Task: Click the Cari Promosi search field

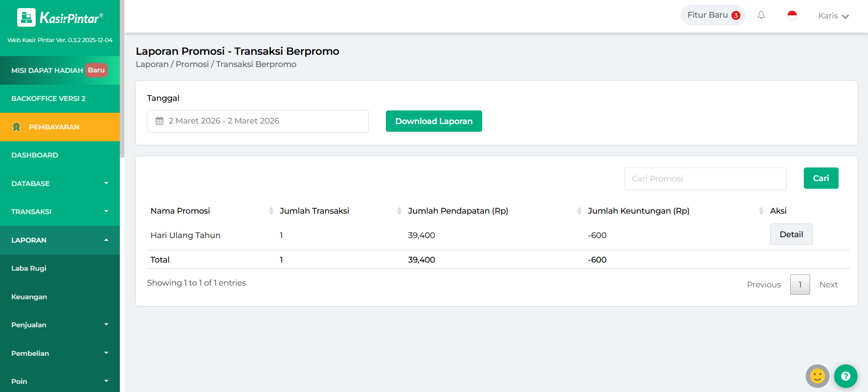Action: point(705,179)
